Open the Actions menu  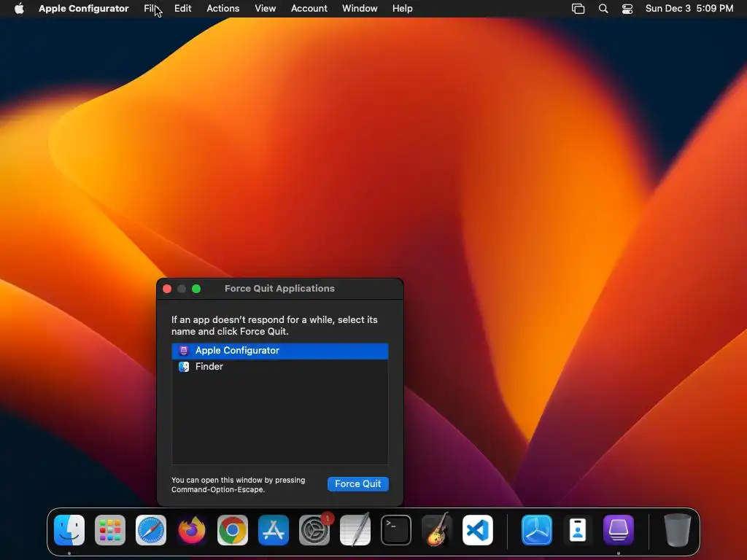pos(223,9)
